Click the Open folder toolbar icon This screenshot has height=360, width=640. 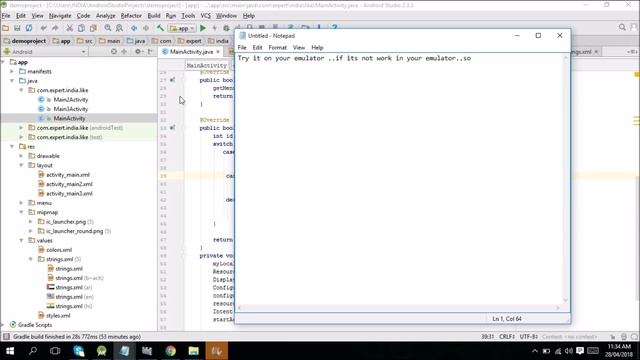(x=5, y=28)
